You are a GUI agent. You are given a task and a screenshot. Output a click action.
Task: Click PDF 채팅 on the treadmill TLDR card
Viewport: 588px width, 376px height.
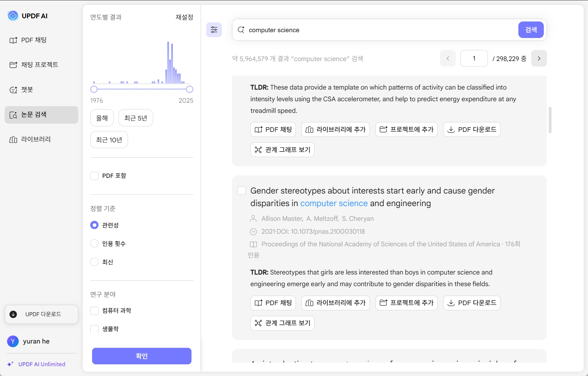(x=273, y=129)
